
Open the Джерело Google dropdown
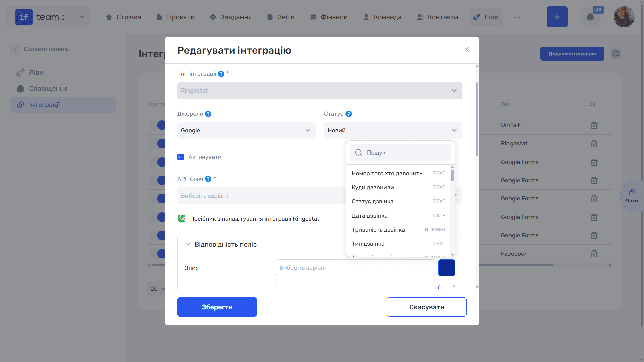tap(246, 130)
